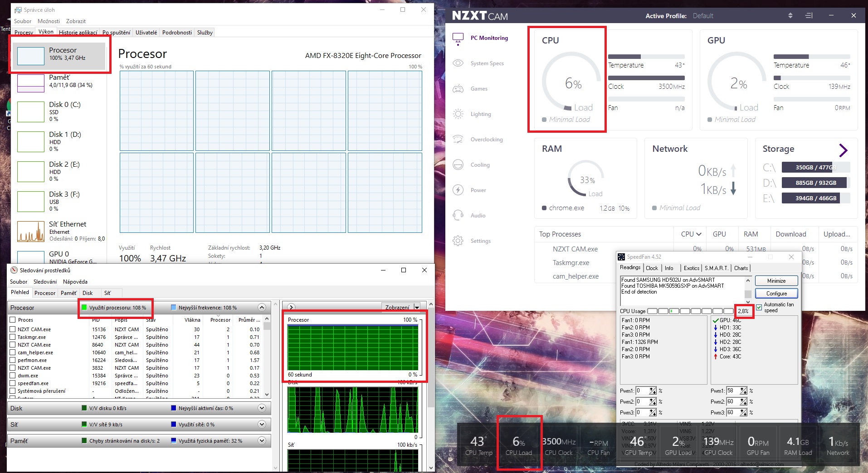868x473 pixels.
Task: Sort by Vlákna column in Resource Monitor
Action: pos(192,320)
